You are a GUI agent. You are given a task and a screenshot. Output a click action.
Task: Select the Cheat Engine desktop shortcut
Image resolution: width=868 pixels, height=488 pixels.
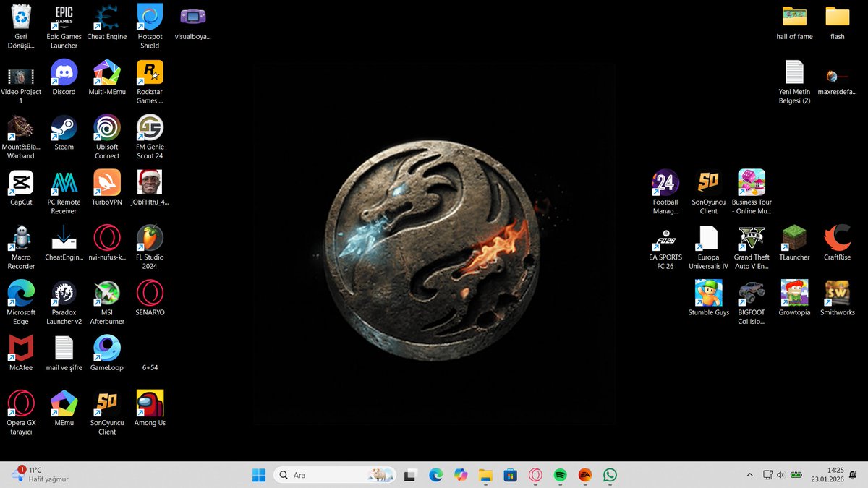coord(107,22)
